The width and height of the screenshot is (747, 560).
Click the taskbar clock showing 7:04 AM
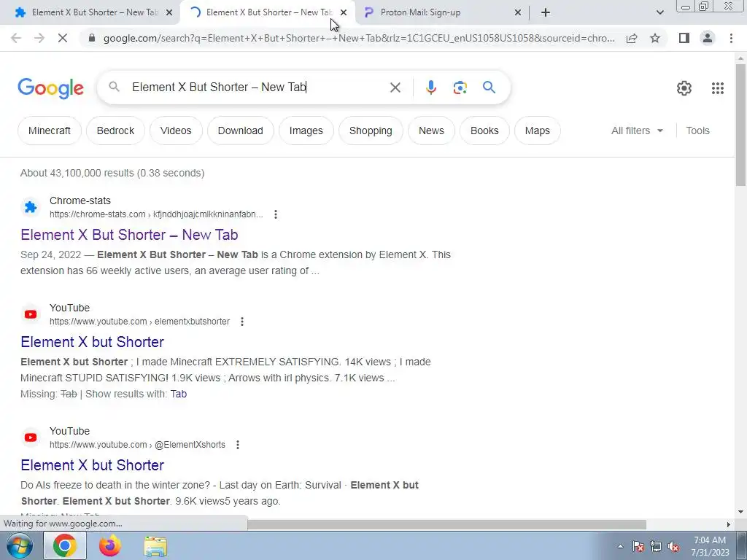(x=710, y=546)
